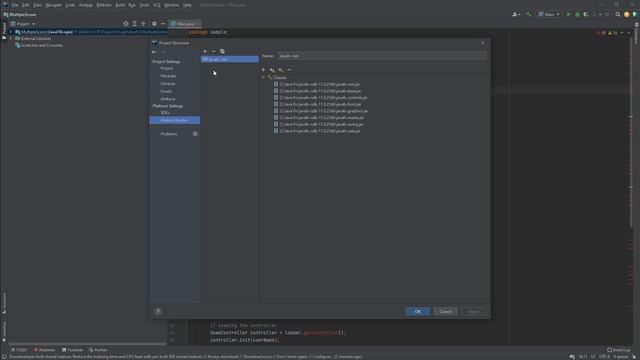This screenshot has height=360, width=640.
Task: Collapse the Classes node
Action: pos(263,78)
